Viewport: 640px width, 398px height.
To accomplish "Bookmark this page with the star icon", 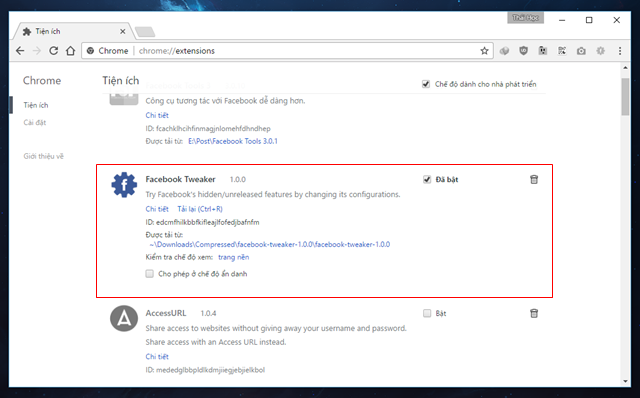I will pyautogui.click(x=484, y=51).
